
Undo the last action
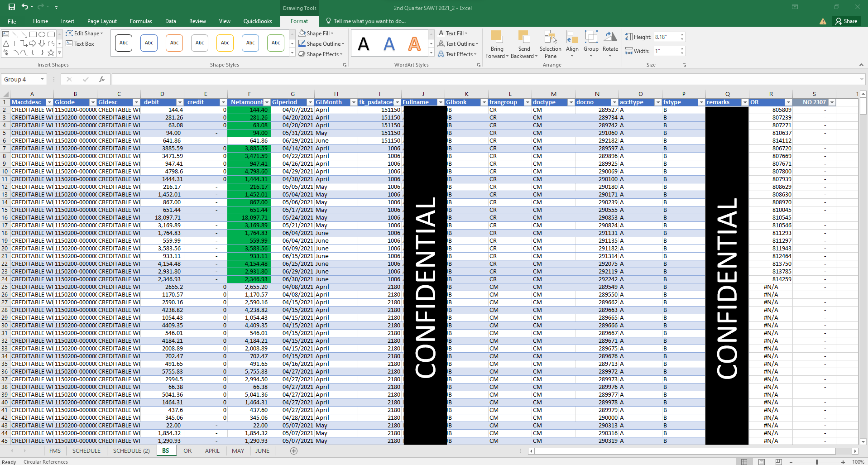click(x=25, y=7)
